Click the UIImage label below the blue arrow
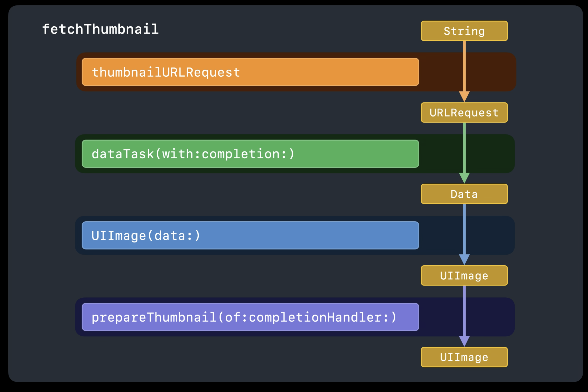 pyautogui.click(x=464, y=276)
